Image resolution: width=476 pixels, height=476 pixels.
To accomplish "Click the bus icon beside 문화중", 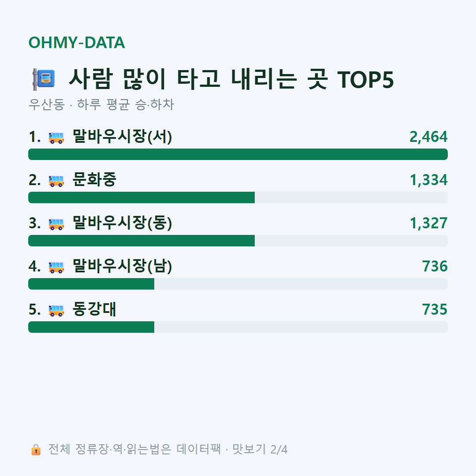I will tap(56, 181).
